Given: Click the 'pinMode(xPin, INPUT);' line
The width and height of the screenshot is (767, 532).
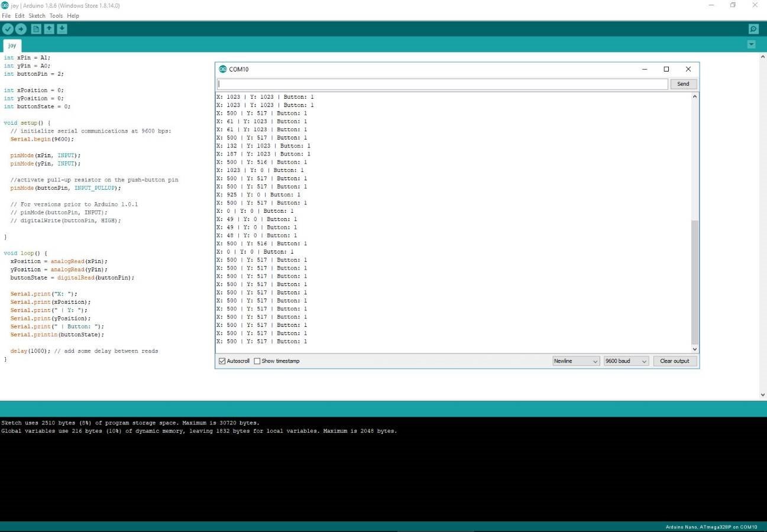Looking at the screenshot, I should [46, 155].
